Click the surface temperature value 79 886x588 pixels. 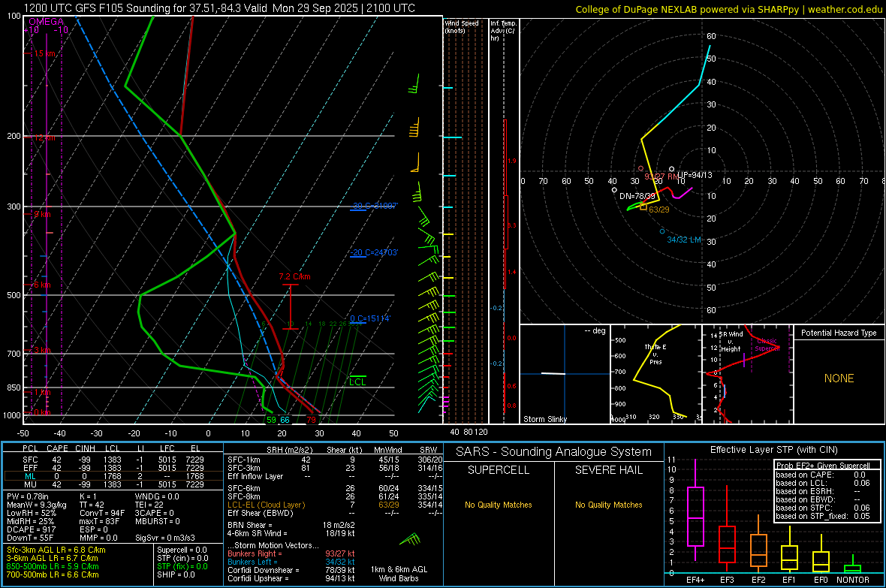pos(312,420)
